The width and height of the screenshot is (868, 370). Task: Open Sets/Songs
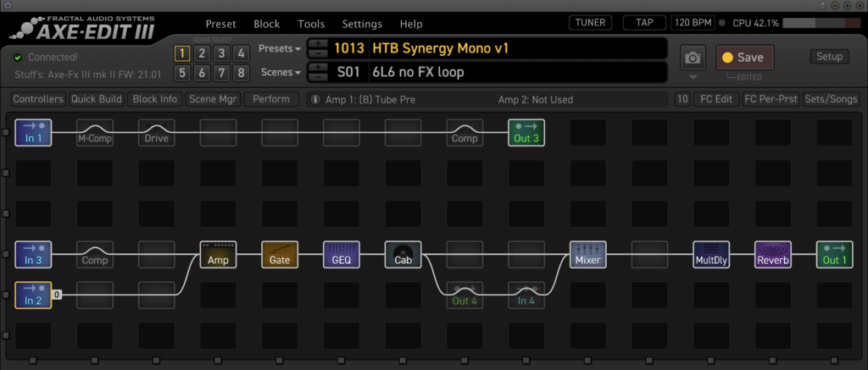tap(832, 100)
